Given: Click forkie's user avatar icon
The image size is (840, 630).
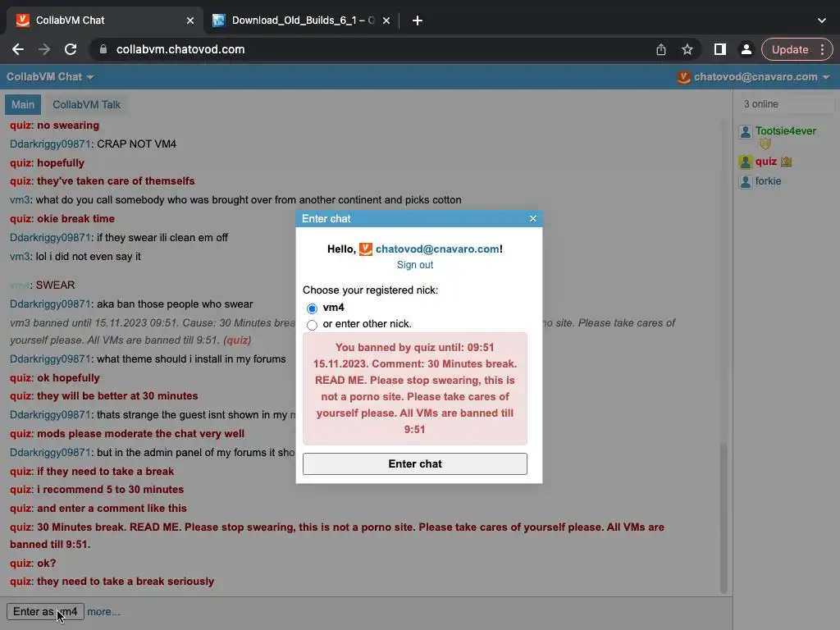Looking at the screenshot, I should coord(745,182).
